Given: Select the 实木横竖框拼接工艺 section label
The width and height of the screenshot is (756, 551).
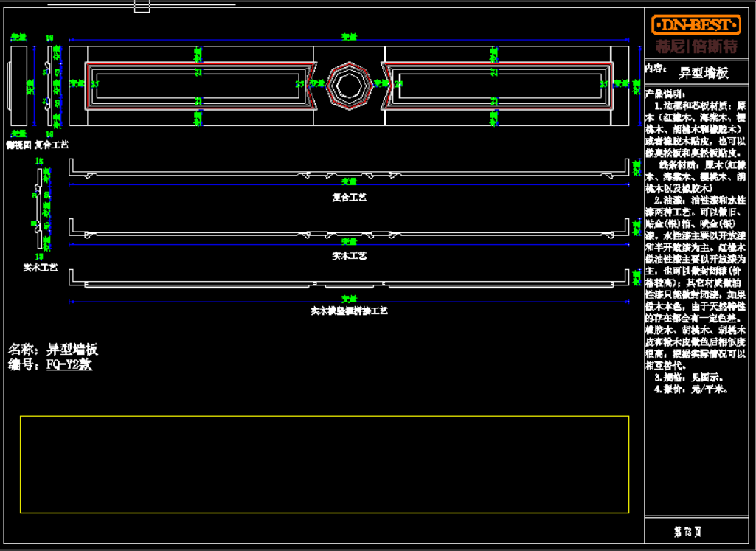Looking at the screenshot, I should (x=350, y=311).
